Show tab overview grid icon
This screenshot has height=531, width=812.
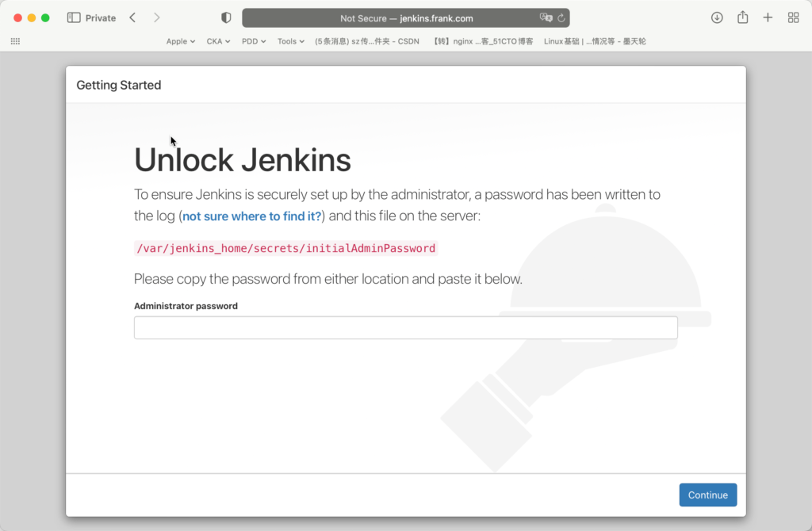793,17
